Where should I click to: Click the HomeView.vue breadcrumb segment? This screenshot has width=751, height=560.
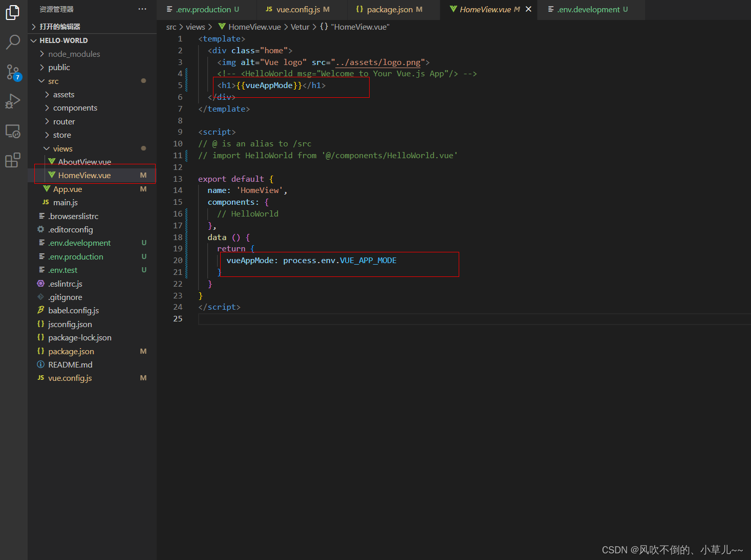pyautogui.click(x=250, y=27)
